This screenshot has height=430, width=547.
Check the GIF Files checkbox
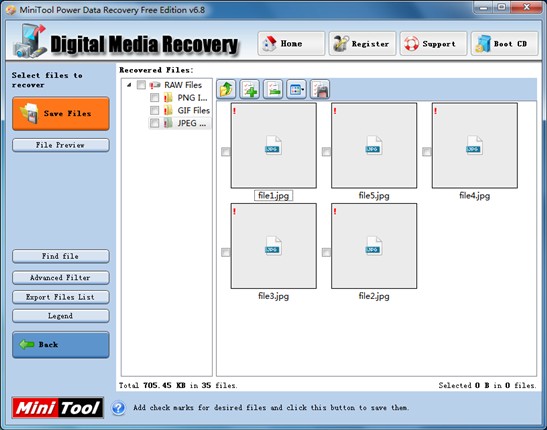click(x=154, y=111)
